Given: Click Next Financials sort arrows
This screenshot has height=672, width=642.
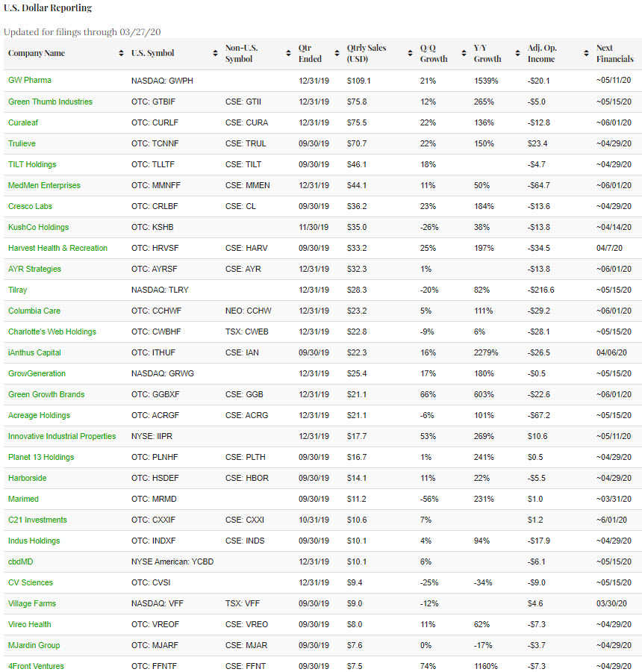Looking at the screenshot, I should [x=637, y=54].
